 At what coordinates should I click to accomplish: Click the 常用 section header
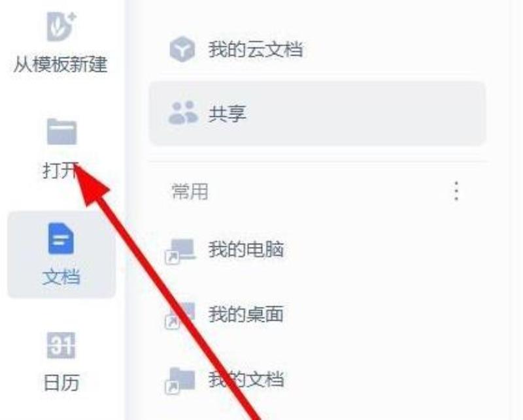pyautogui.click(x=190, y=191)
